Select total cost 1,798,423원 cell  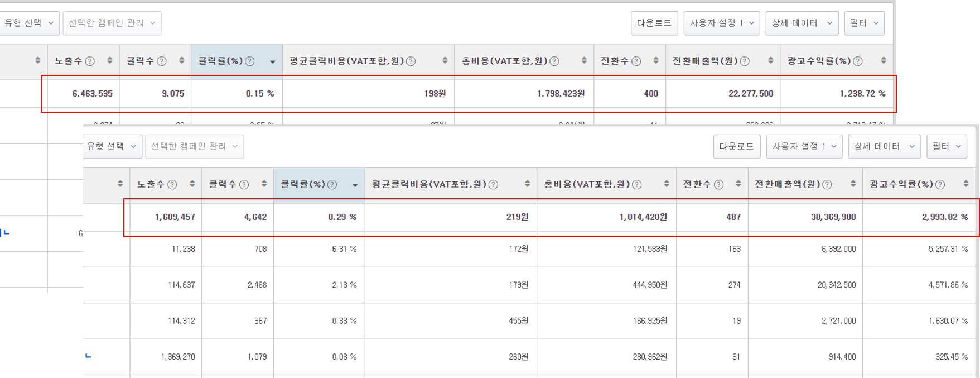[524, 94]
